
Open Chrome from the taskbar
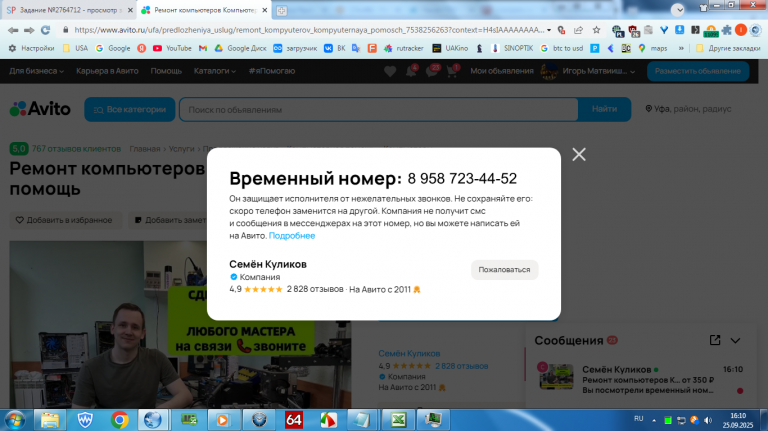coord(120,420)
